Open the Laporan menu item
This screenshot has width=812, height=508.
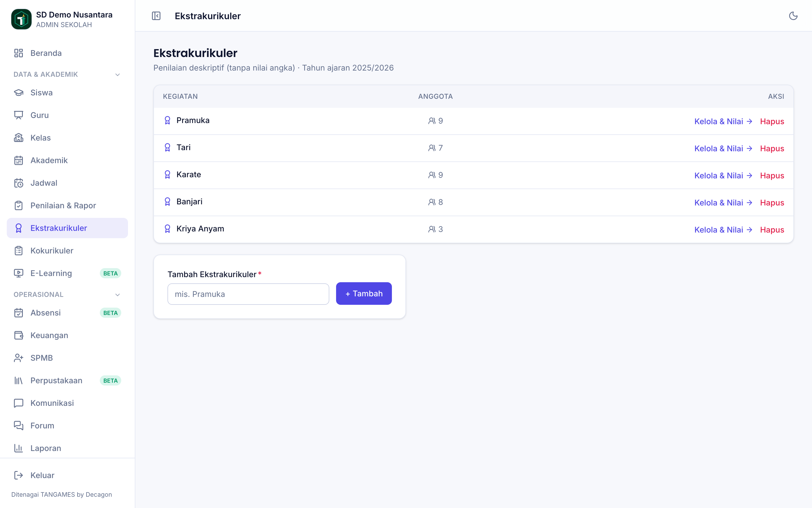tap(67, 448)
